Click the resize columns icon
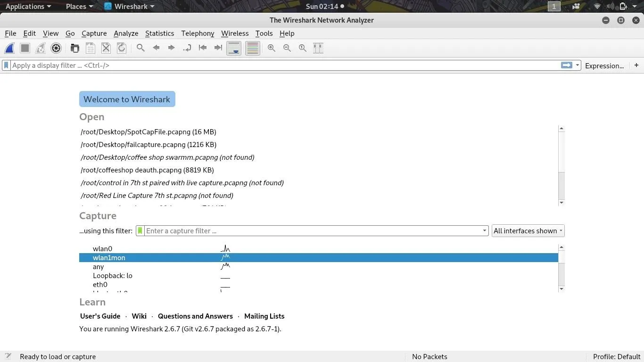The width and height of the screenshot is (644, 362). tap(318, 48)
